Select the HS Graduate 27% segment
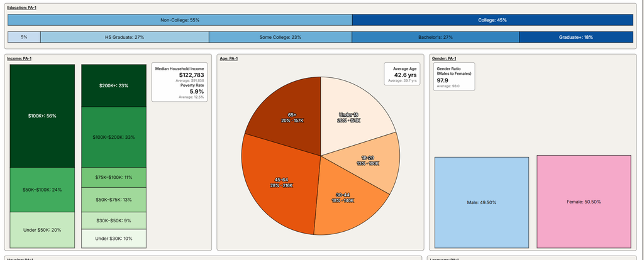The height and width of the screenshot is (260, 644). click(125, 37)
